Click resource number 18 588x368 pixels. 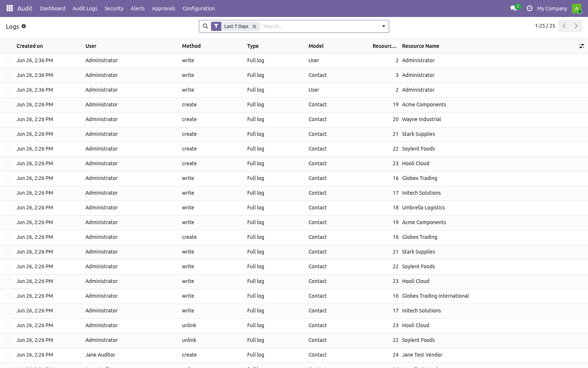(395, 208)
